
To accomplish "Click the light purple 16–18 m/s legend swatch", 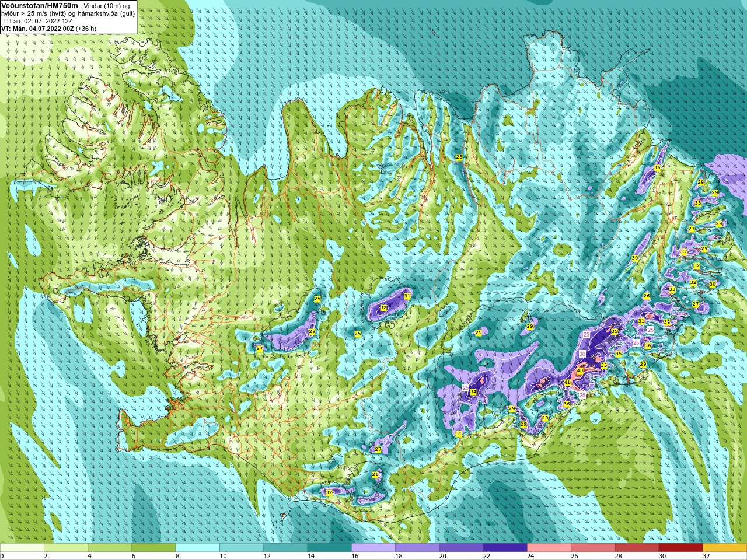I will [373, 547].
